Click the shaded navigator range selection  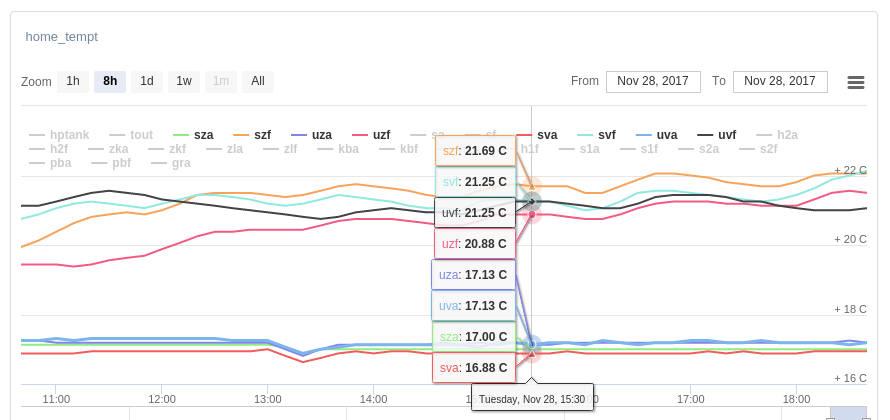[848, 413]
